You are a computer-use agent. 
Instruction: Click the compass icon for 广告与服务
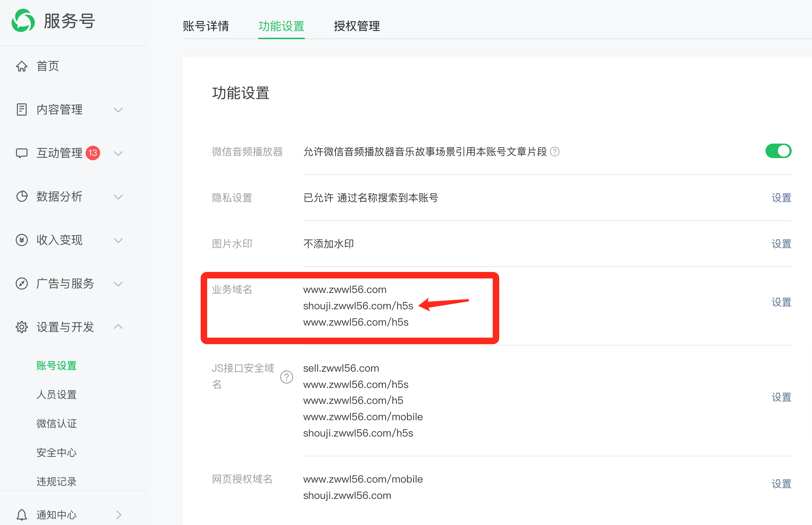[x=22, y=284]
